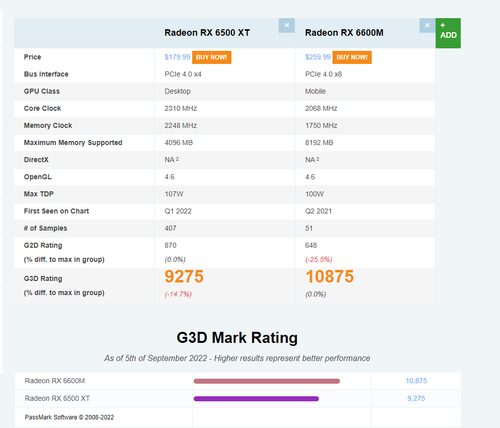Click the large 10875 G3D rating
The width and height of the screenshot is (500, 428).
pos(329,276)
